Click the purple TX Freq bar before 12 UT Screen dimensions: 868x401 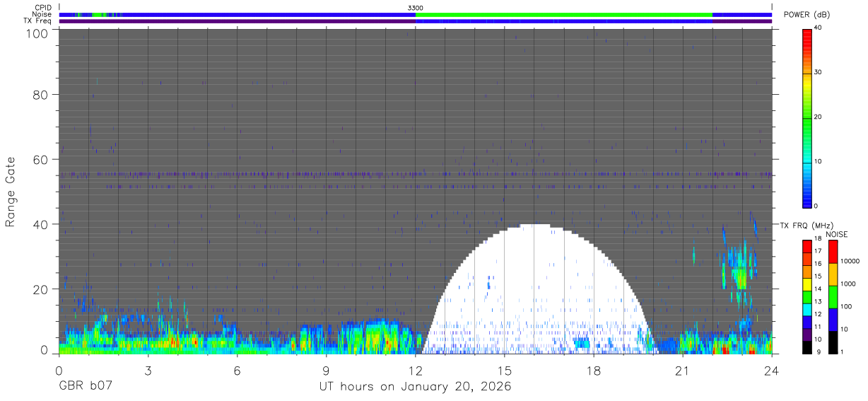click(x=237, y=21)
